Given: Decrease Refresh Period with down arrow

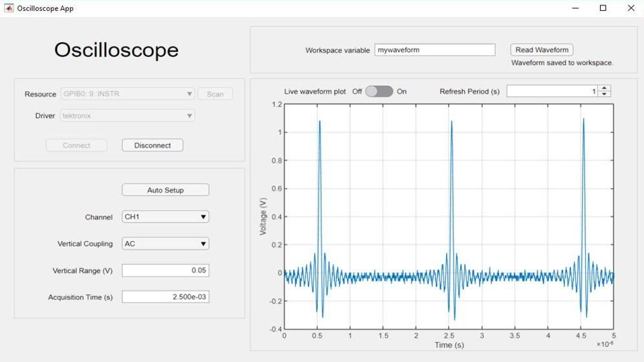Looking at the screenshot, I should pyautogui.click(x=605, y=94).
